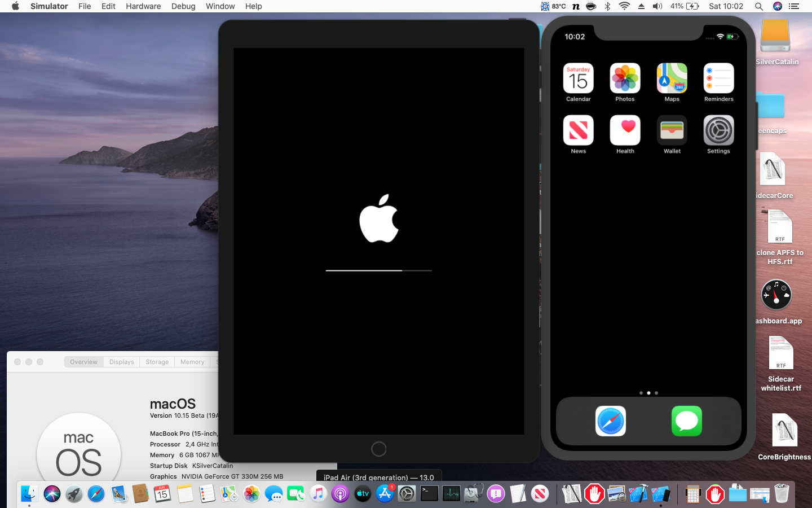812x508 pixels.
Task: Launch Safari from the iPhone simulator dock
Action: (611, 421)
